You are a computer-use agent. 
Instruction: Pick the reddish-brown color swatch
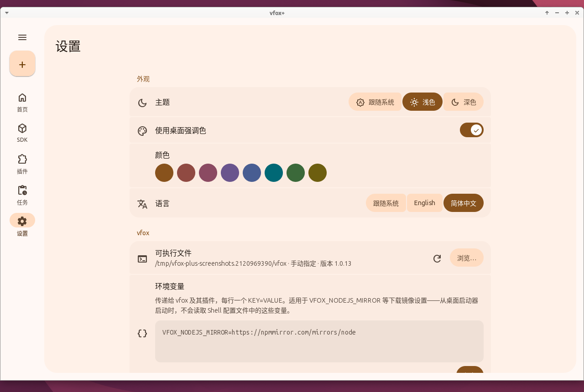pos(186,173)
